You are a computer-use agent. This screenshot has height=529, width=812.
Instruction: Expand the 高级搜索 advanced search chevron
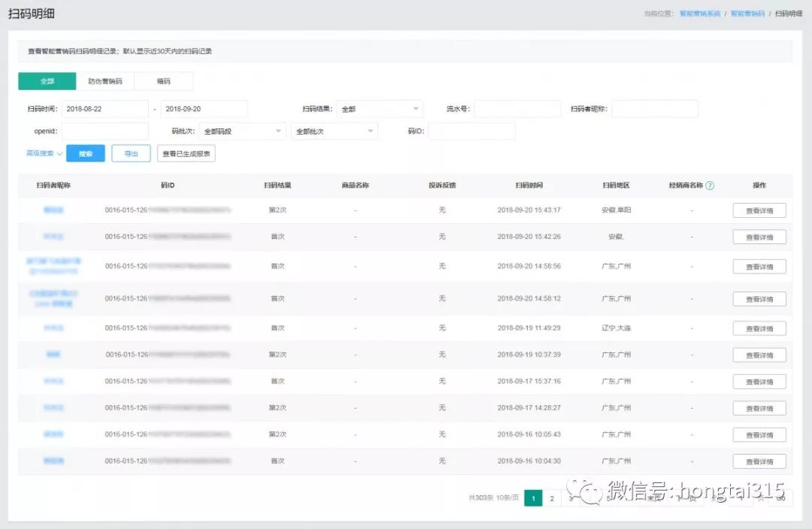point(59,153)
